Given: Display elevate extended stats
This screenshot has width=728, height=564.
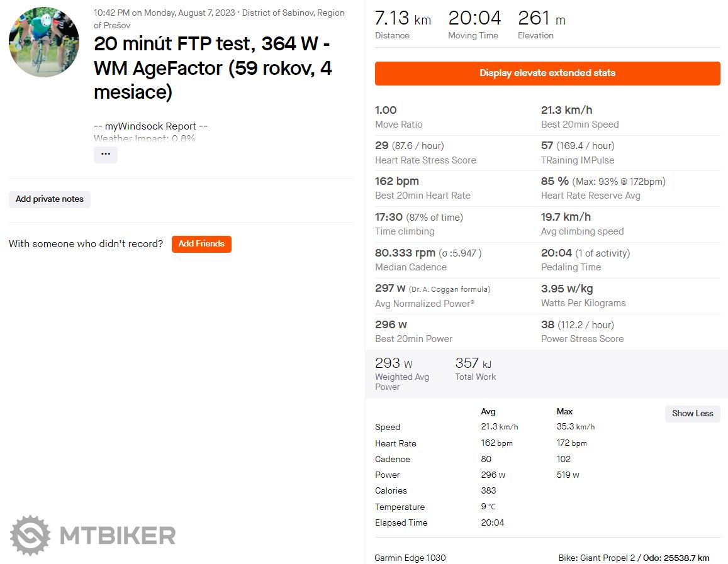Looking at the screenshot, I should [x=547, y=73].
